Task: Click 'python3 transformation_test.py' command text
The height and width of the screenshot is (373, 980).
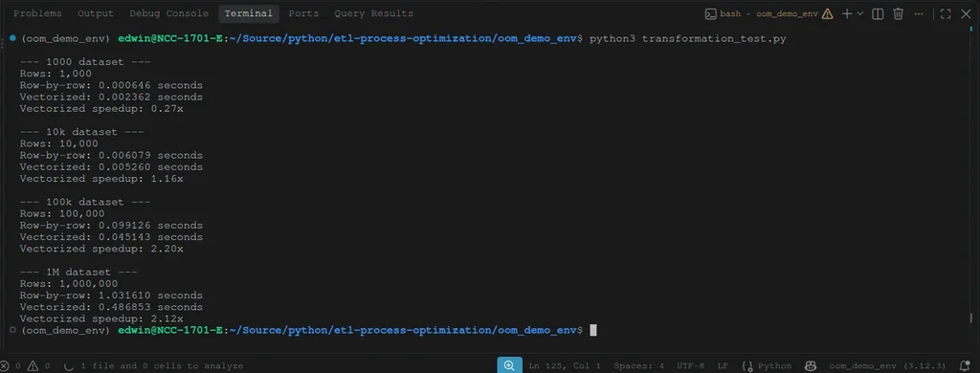Action: pyautogui.click(x=687, y=39)
